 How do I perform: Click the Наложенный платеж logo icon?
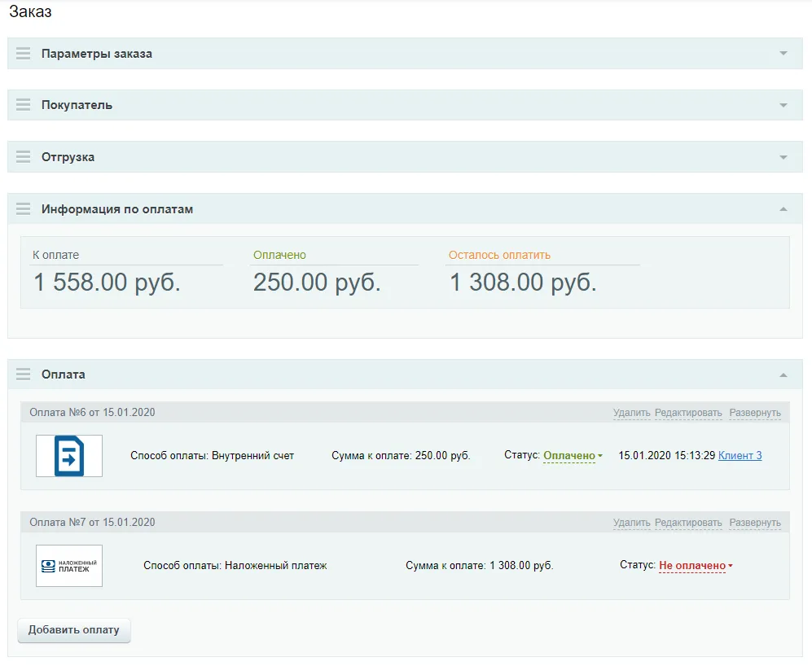69,566
